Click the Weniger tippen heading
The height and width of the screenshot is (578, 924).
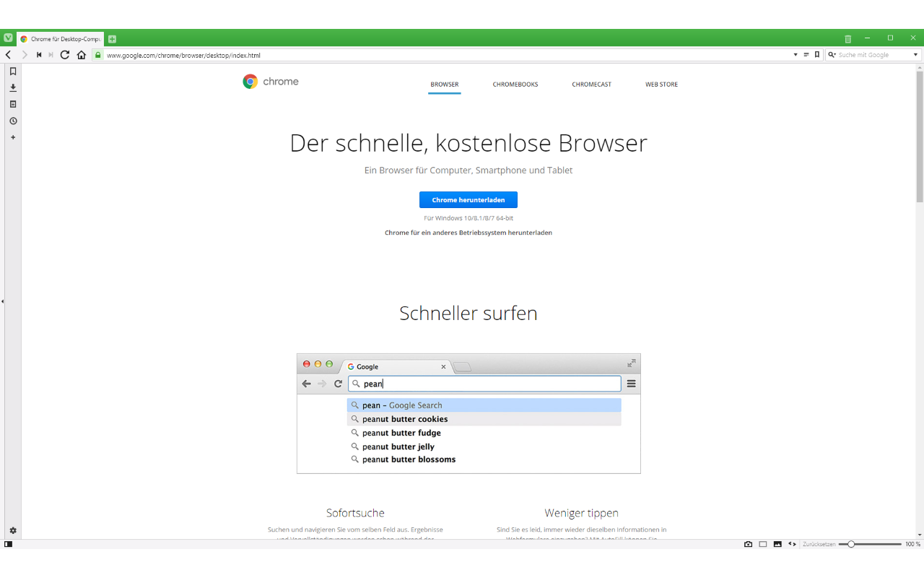click(x=582, y=513)
